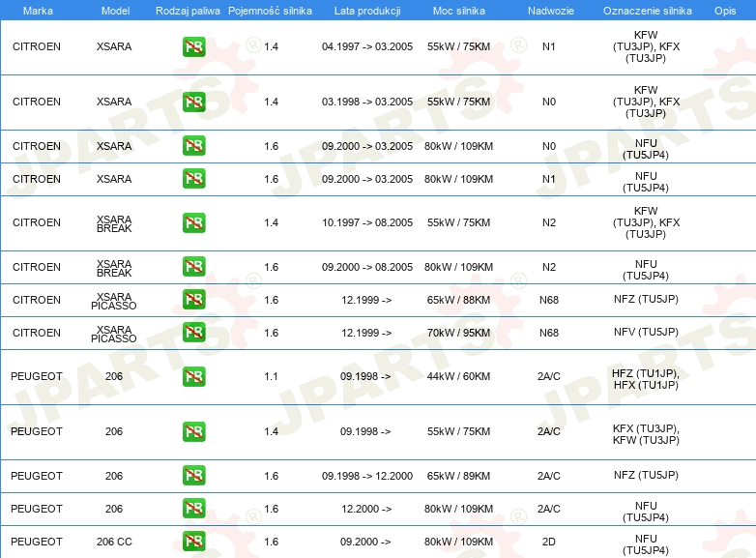Click NFZ (TU5JP) in Peugeot 206 row
The image size is (756, 558).
pyautogui.click(x=646, y=475)
